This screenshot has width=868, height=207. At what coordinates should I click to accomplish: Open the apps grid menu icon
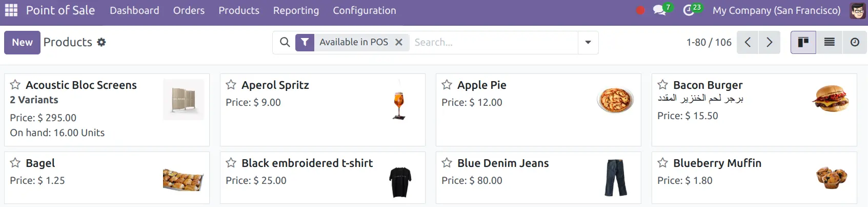click(11, 10)
